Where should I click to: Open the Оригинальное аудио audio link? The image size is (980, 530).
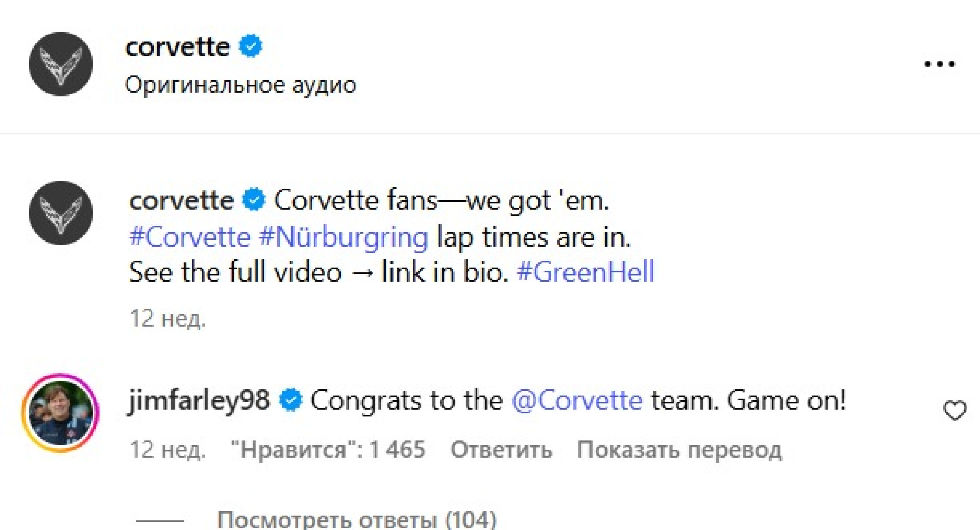pyautogui.click(x=240, y=85)
